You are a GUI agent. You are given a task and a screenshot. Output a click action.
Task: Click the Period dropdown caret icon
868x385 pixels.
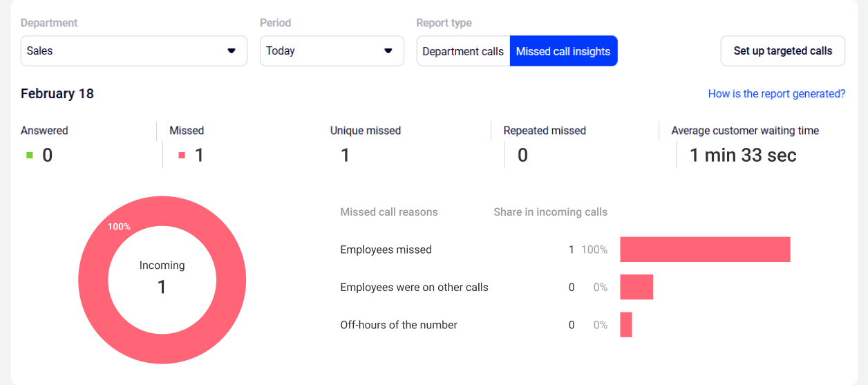[x=388, y=51]
